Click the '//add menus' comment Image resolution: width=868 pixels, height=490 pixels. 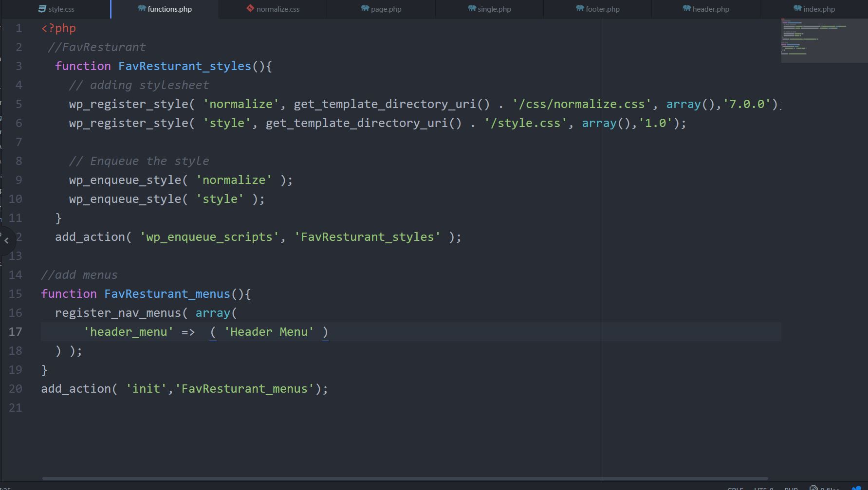(x=79, y=275)
